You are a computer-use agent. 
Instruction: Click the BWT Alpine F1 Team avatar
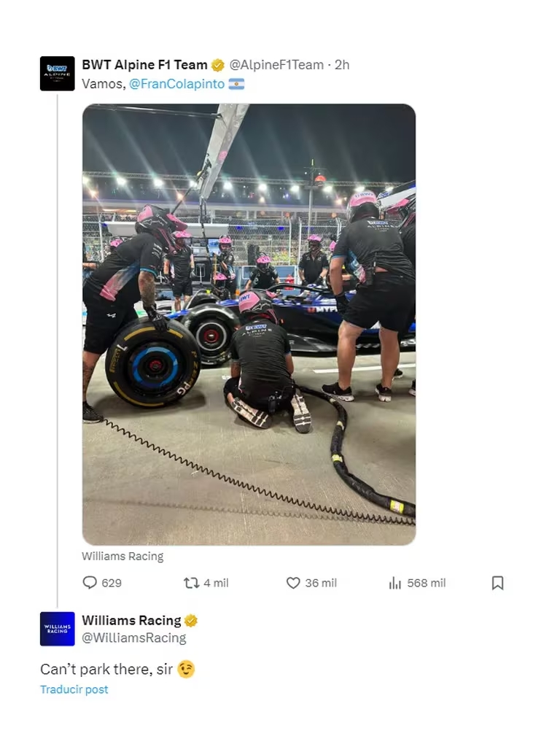[x=57, y=74]
